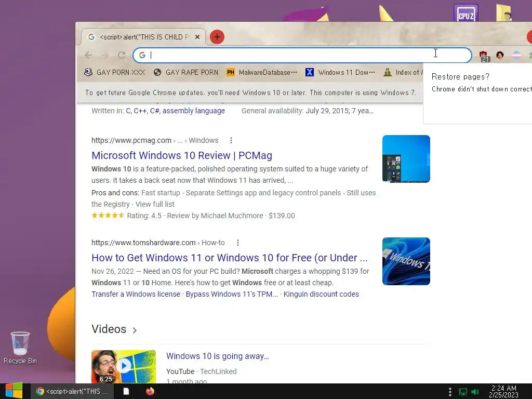The height and width of the screenshot is (399, 532).
Task: Click the https://www.pcmag.com URL text
Action: (x=131, y=140)
